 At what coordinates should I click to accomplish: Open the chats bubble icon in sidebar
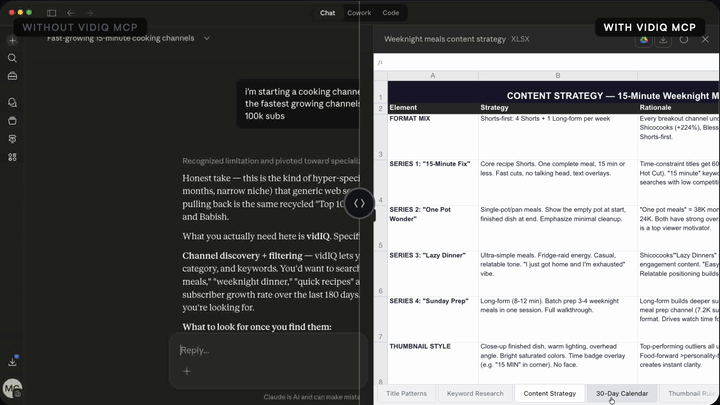click(12, 102)
